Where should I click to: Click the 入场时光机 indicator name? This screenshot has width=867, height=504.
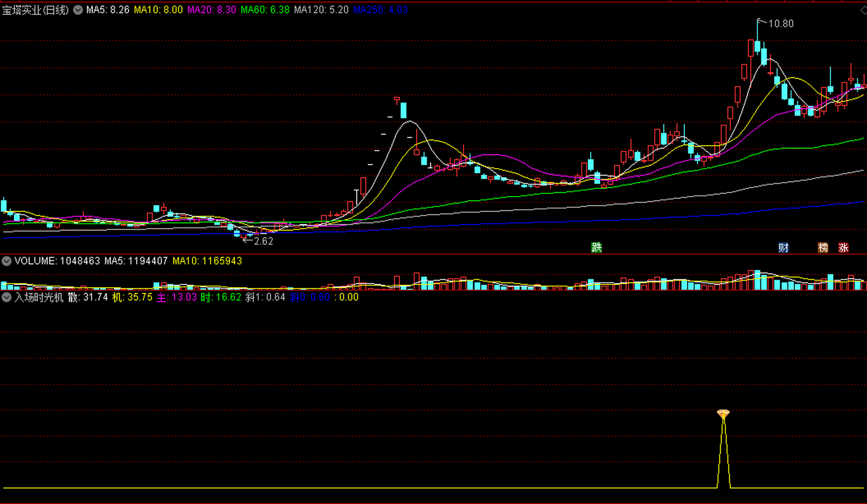point(39,297)
